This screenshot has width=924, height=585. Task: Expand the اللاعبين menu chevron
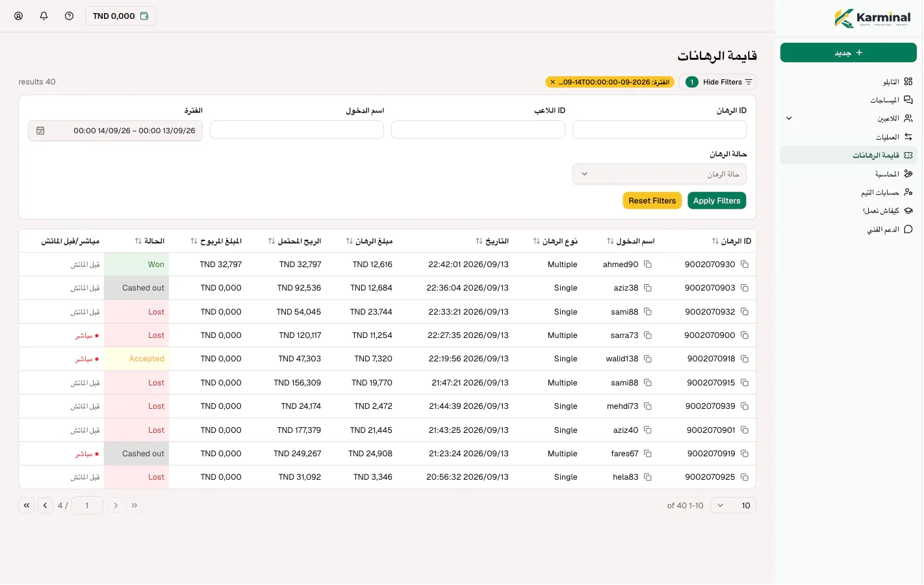pos(789,118)
